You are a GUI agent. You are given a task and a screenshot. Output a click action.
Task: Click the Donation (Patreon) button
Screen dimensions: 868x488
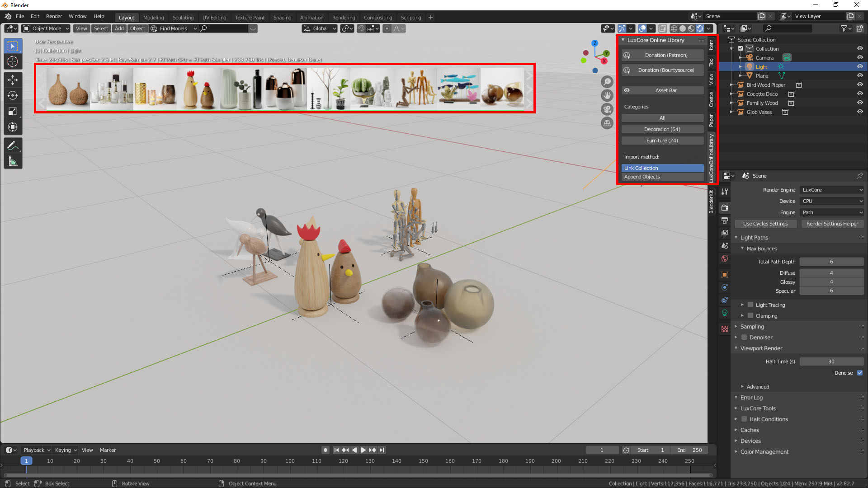662,55
